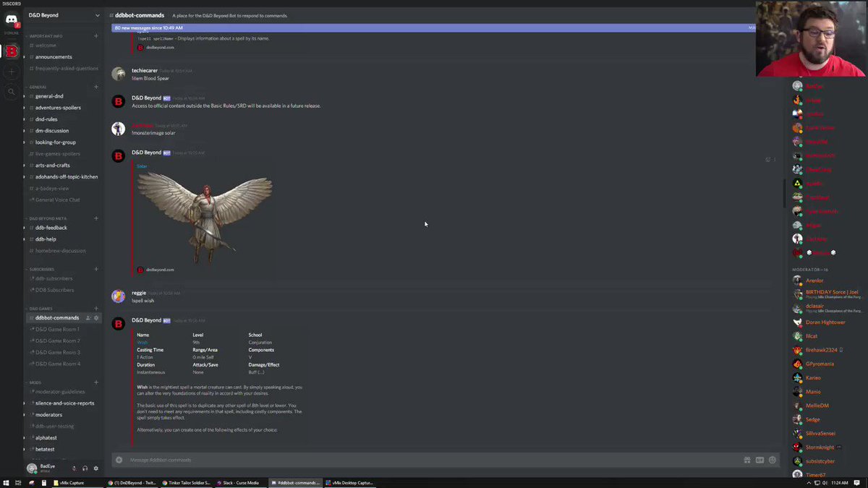
Task: Collapse the General category header
Action: [37, 87]
